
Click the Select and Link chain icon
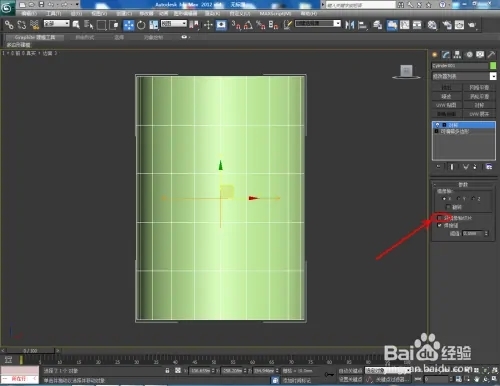click(x=9, y=25)
